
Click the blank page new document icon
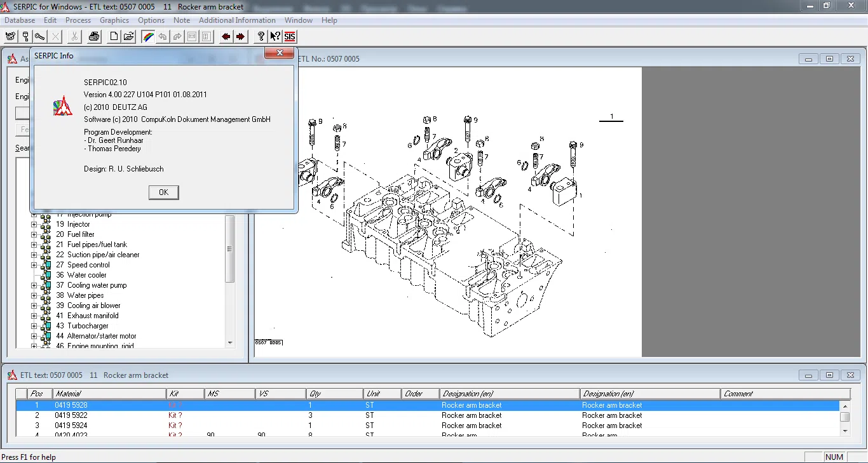pos(114,36)
